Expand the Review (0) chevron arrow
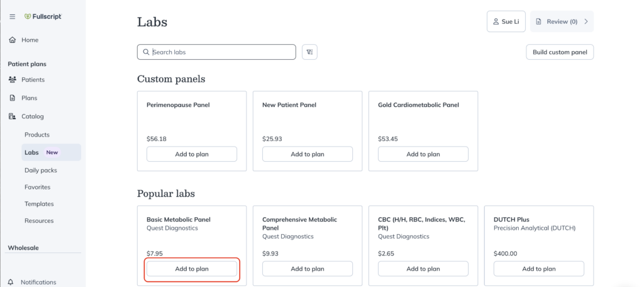Image resolution: width=644 pixels, height=287 pixels. 586,21
